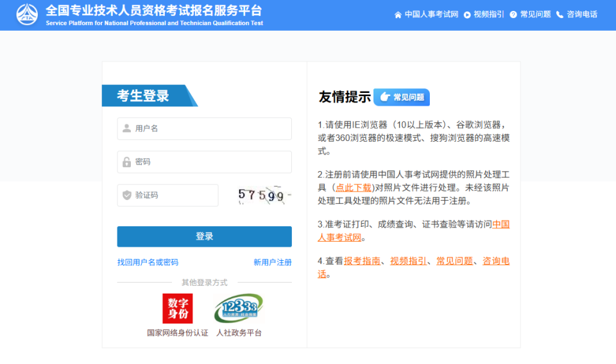Viewport: 616px width, 364px height.
Task: Open 新用户注册 link
Action: [x=273, y=262]
